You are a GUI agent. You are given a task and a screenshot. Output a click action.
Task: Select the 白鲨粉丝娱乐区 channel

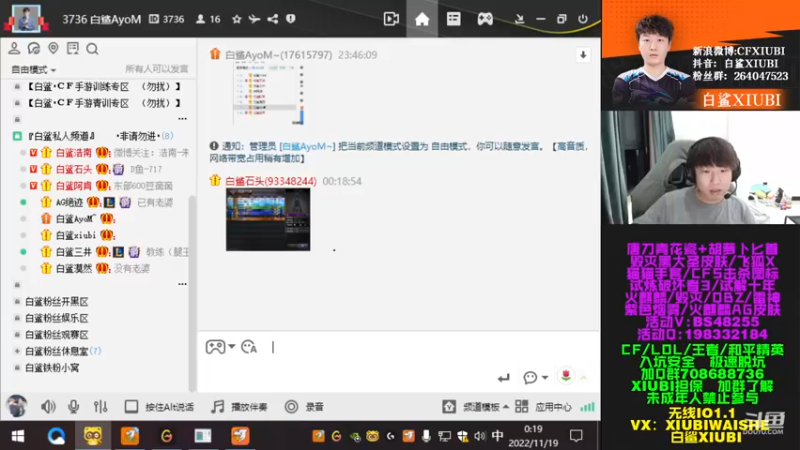click(57, 318)
